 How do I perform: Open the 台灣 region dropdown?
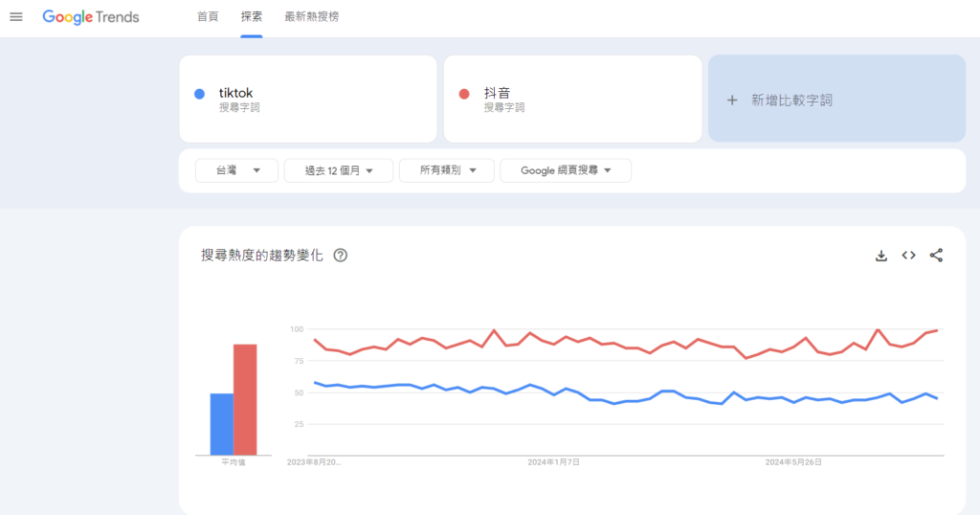tap(237, 170)
